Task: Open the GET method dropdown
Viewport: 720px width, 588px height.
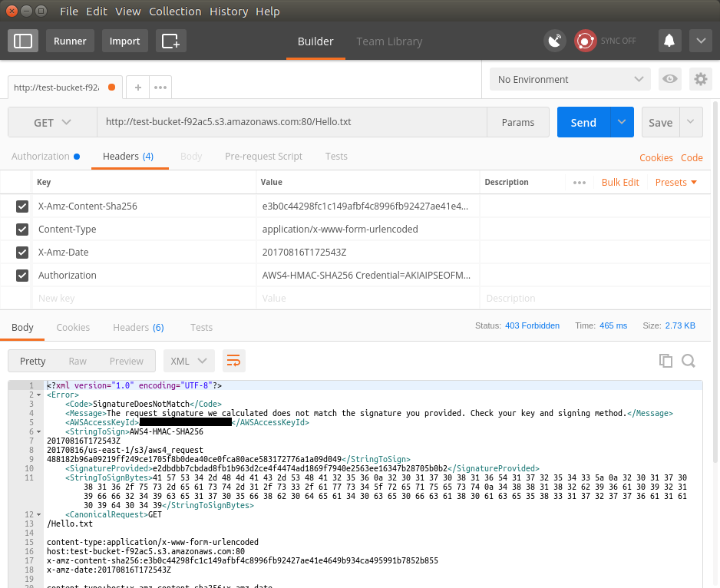Action: point(52,122)
